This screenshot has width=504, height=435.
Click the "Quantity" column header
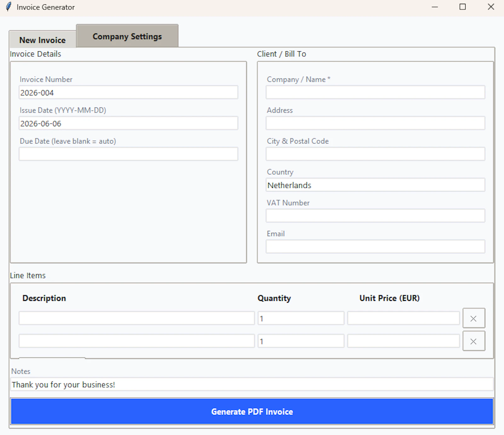(x=274, y=298)
